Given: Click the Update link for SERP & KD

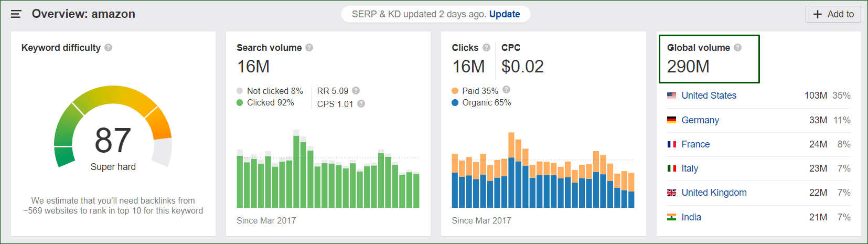Looking at the screenshot, I should [x=505, y=14].
